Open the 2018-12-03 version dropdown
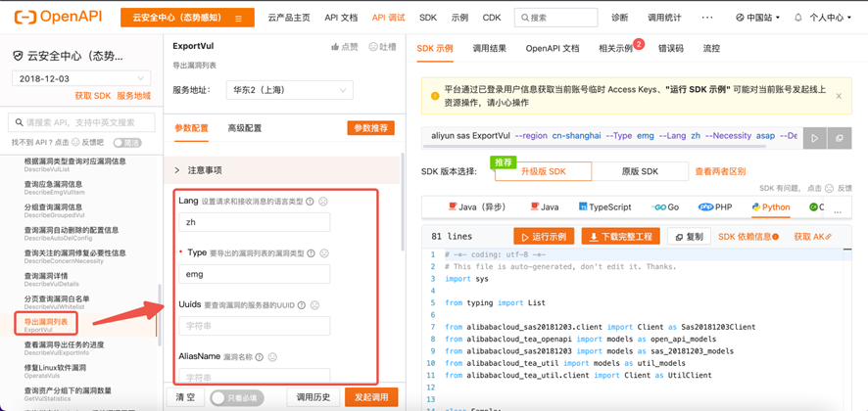This screenshot has width=868, height=411. pos(81,78)
